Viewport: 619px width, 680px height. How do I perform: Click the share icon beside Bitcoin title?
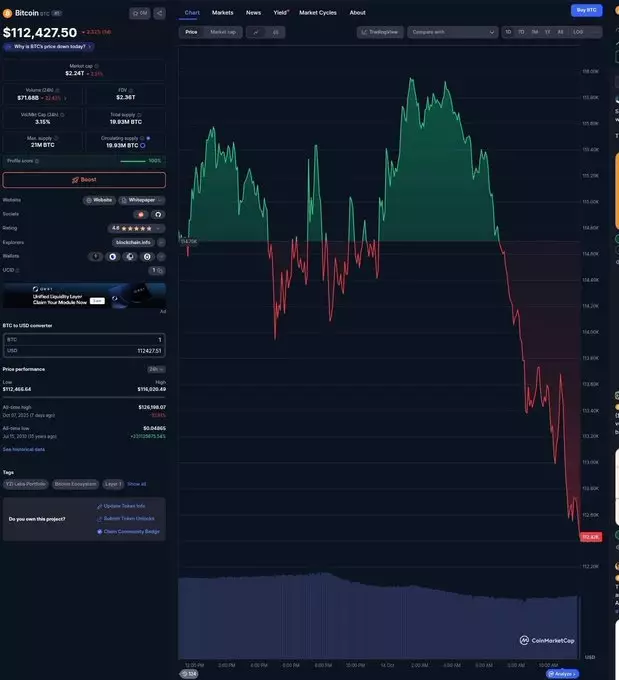coord(159,13)
